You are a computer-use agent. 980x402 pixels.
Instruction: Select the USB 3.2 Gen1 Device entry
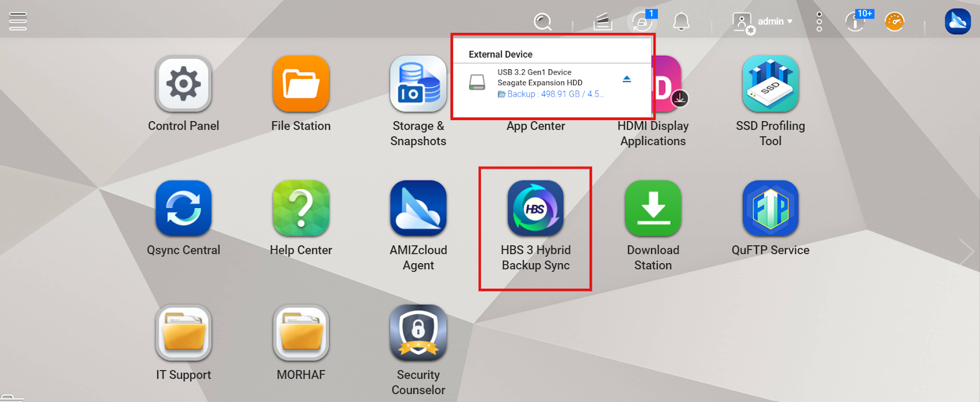click(x=534, y=72)
